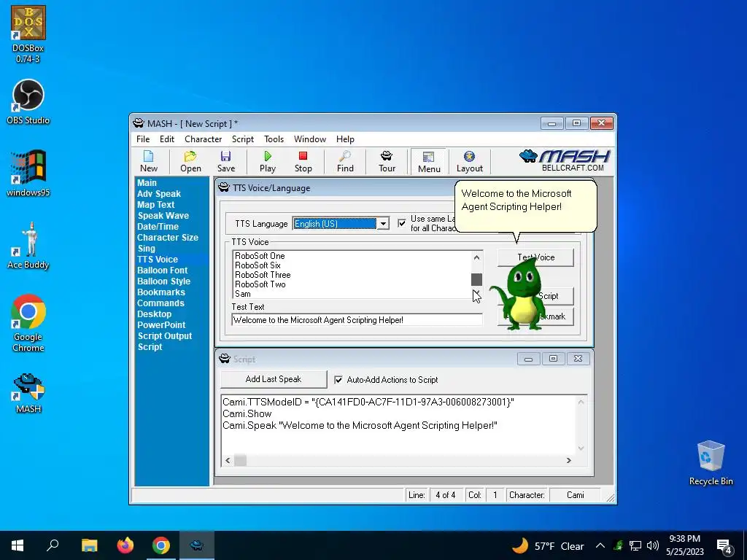
Task: Toggle Auto-Add Actions to Script checkbox
Action: pyautogui.click(x=338, y=379)
